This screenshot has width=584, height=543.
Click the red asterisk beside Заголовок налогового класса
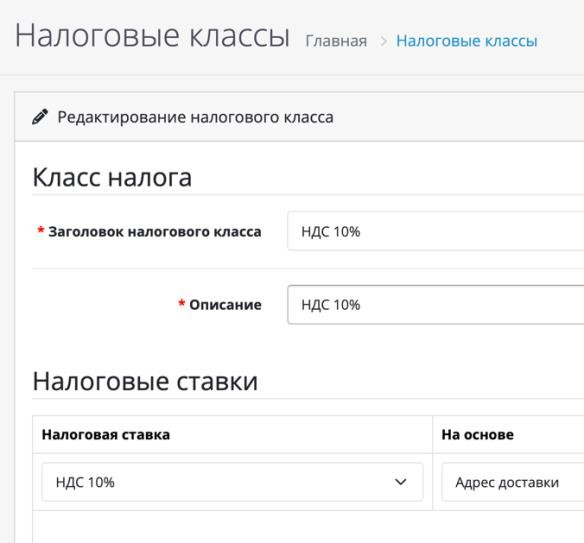[41, 231]
